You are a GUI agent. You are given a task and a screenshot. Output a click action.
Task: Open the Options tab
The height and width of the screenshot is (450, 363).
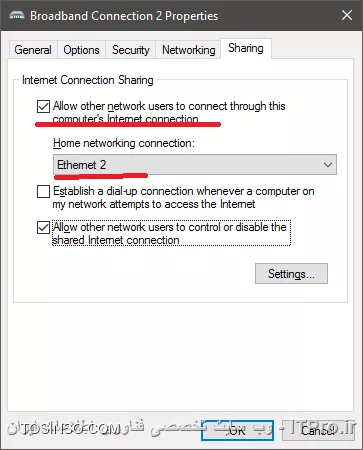click(x=81, y=50)
